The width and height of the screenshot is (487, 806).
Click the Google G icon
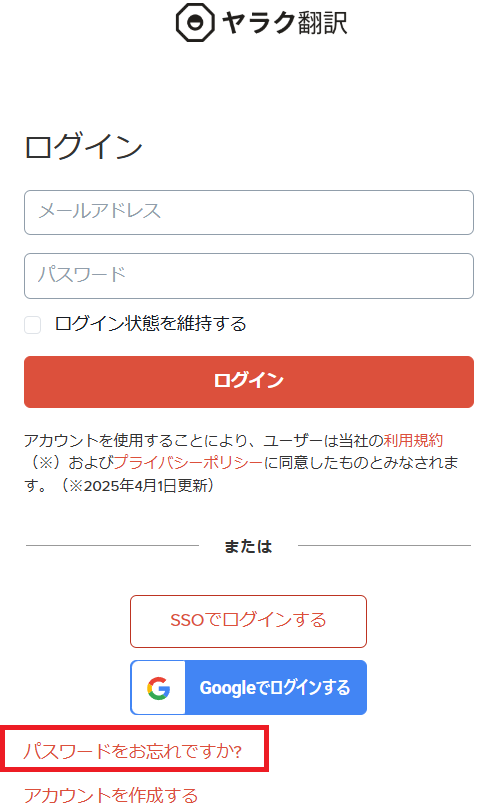pos(158,688)
